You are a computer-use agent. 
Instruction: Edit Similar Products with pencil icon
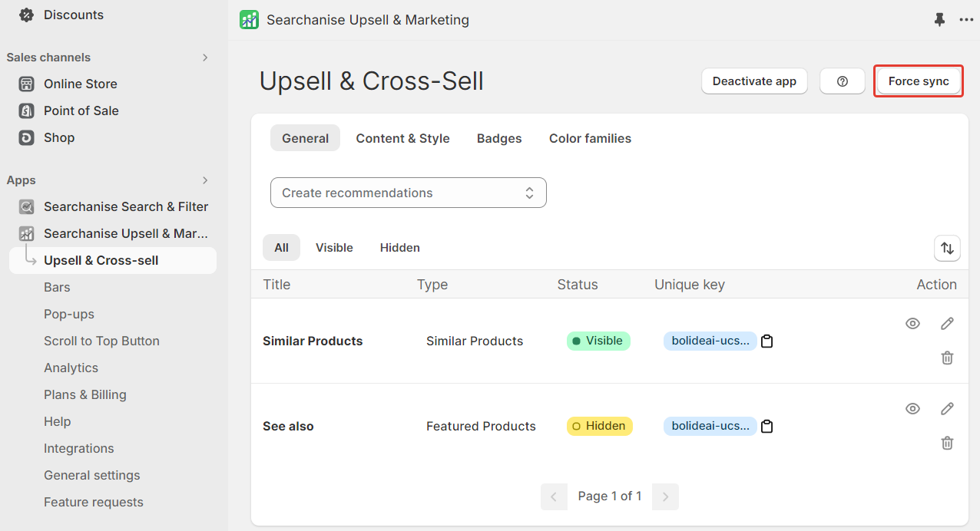947,323
